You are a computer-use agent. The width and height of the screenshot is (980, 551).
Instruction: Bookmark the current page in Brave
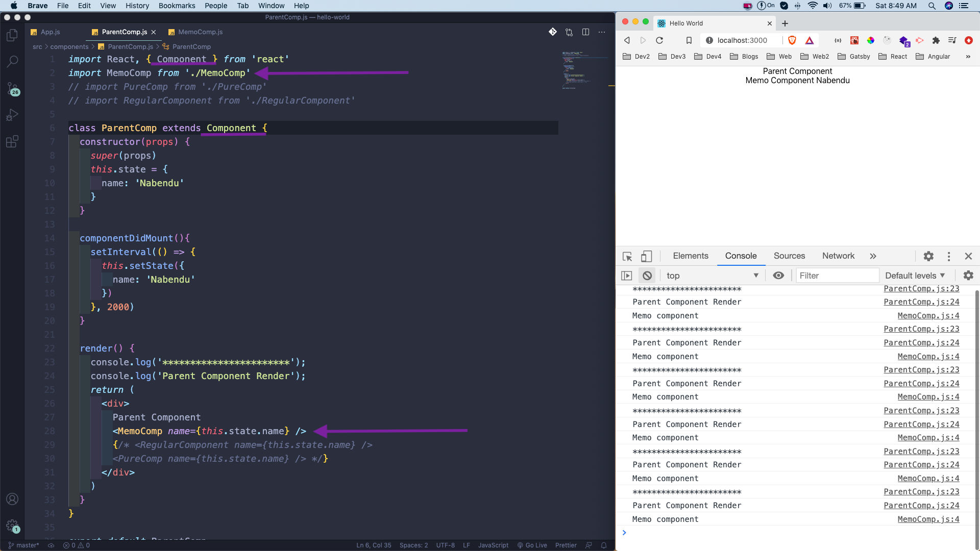click(x=689, y=40)
